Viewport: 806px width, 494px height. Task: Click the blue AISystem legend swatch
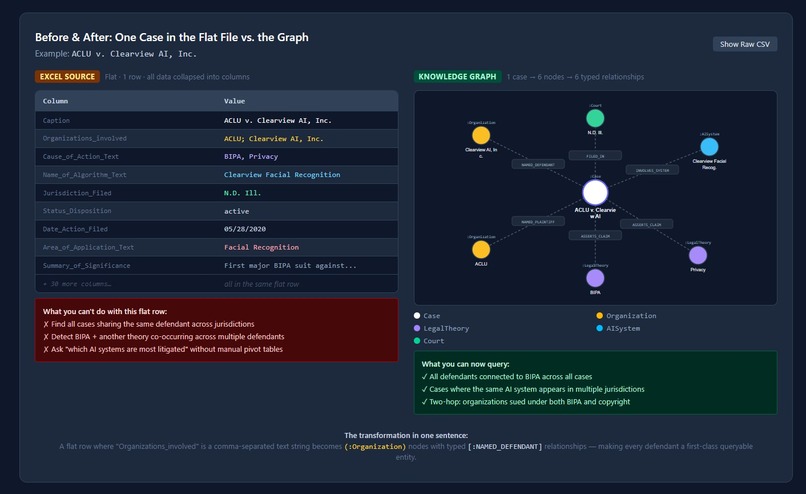[x=599, y=328]
